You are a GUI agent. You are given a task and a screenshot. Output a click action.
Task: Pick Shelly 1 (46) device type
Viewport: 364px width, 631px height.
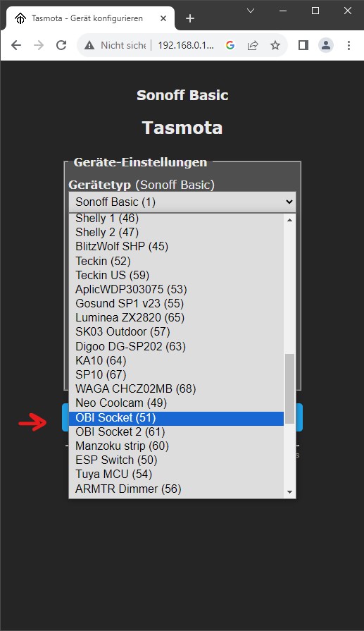coord(177,219)
